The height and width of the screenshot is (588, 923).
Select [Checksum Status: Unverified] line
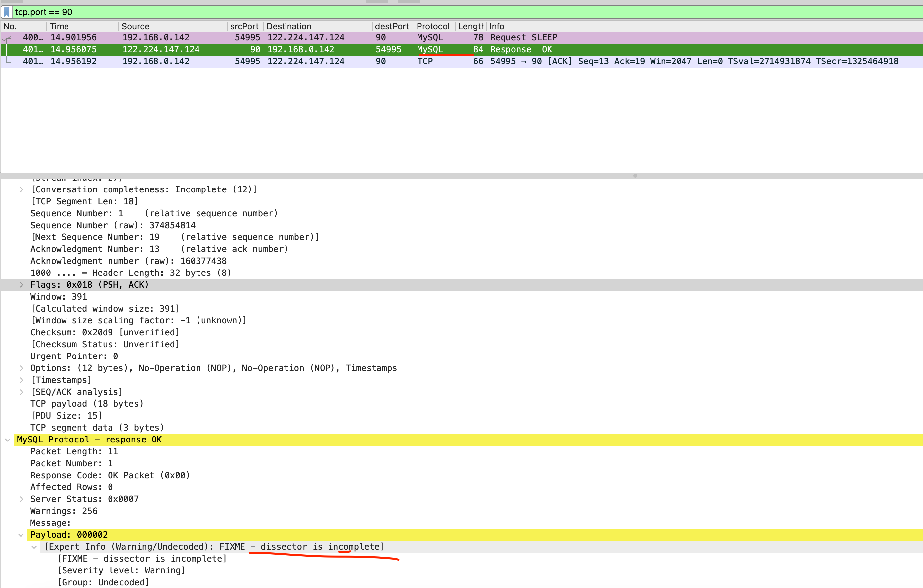[x=105, y=344]
